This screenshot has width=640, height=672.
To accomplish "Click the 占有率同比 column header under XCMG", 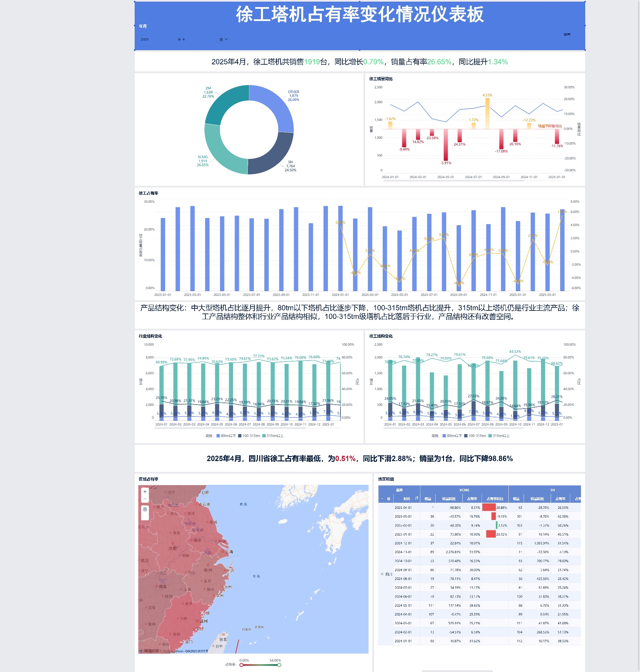I will coord(495,499).
